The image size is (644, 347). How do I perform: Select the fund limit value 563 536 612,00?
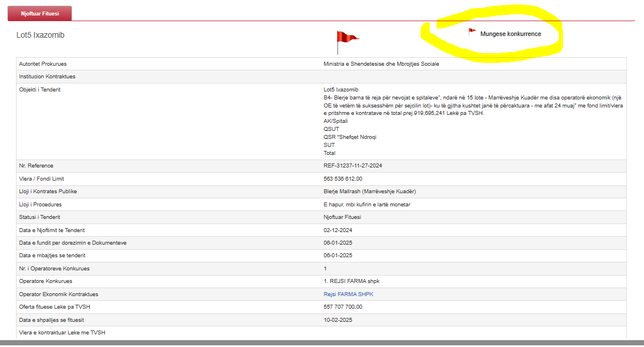click(343, 179)
